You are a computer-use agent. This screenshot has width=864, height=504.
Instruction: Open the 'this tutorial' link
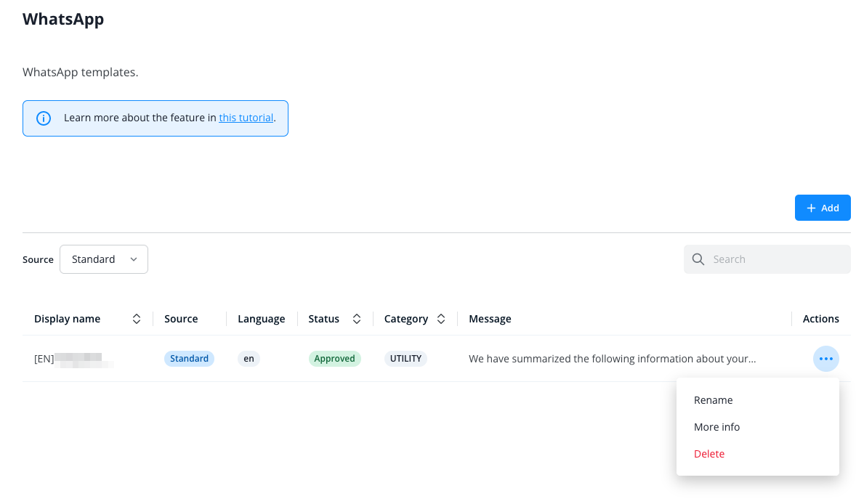pos(246,118)
